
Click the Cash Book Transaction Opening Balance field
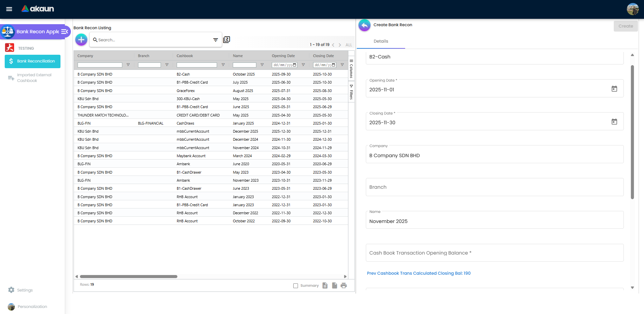click(x=494, y=253)
